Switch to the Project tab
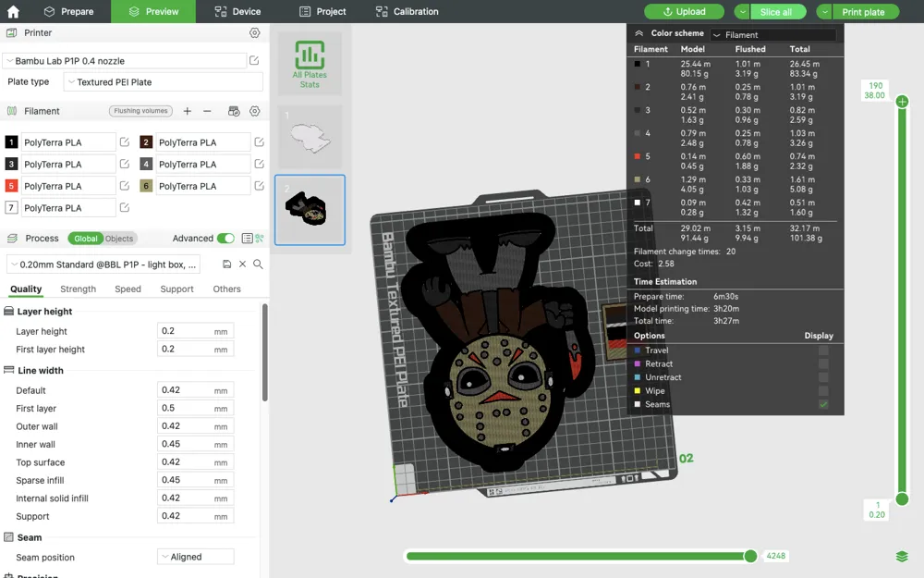 tap(322, 11)
